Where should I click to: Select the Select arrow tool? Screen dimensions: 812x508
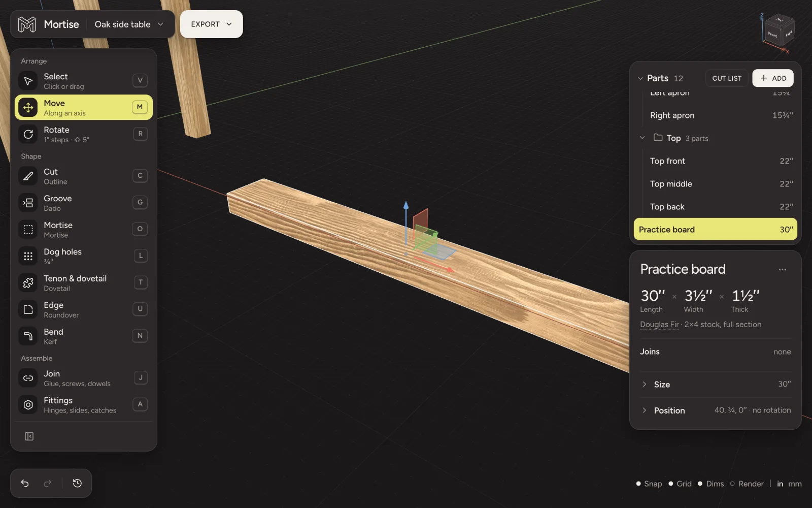[84, 81]
